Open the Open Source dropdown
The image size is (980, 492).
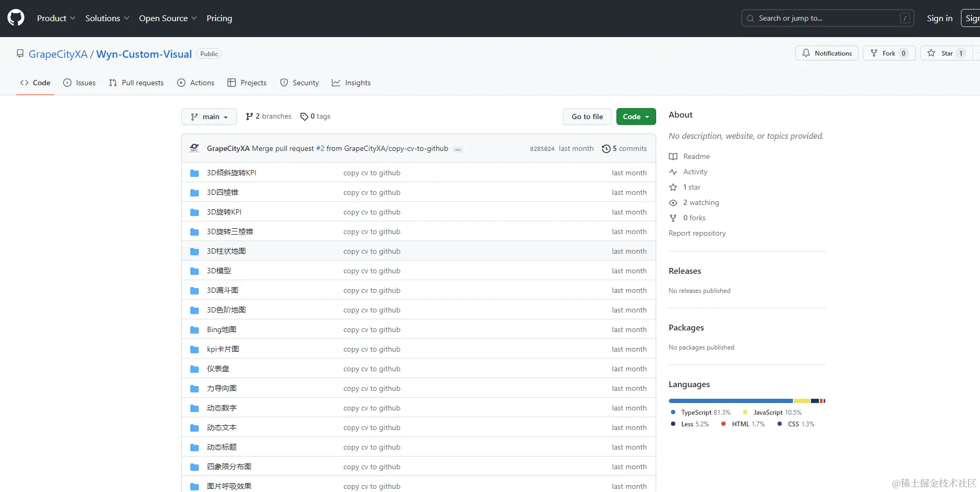click(x=167, y=18)
